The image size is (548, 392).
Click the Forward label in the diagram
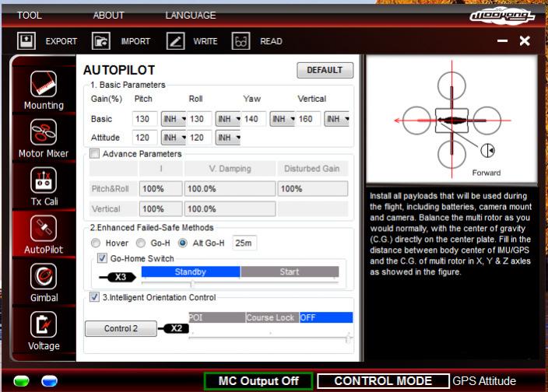click(x=487, y=173)
